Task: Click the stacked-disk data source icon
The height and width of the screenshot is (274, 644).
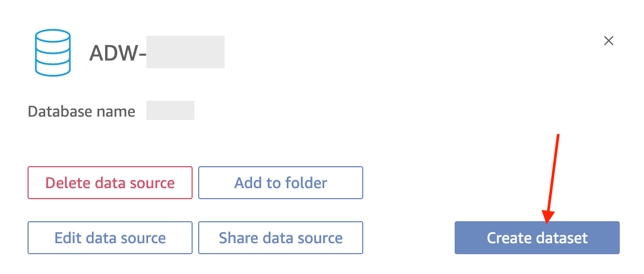Action: 53,53
